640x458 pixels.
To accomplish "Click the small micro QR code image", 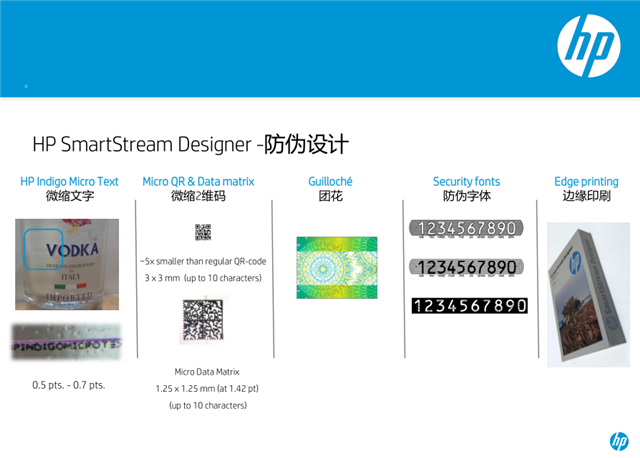I will (x=203, y=232).
